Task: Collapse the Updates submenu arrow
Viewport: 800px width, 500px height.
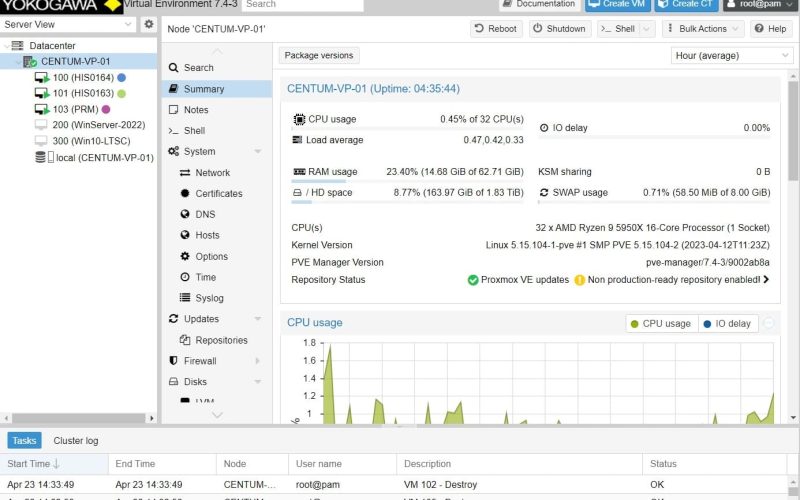Action: 258,319
